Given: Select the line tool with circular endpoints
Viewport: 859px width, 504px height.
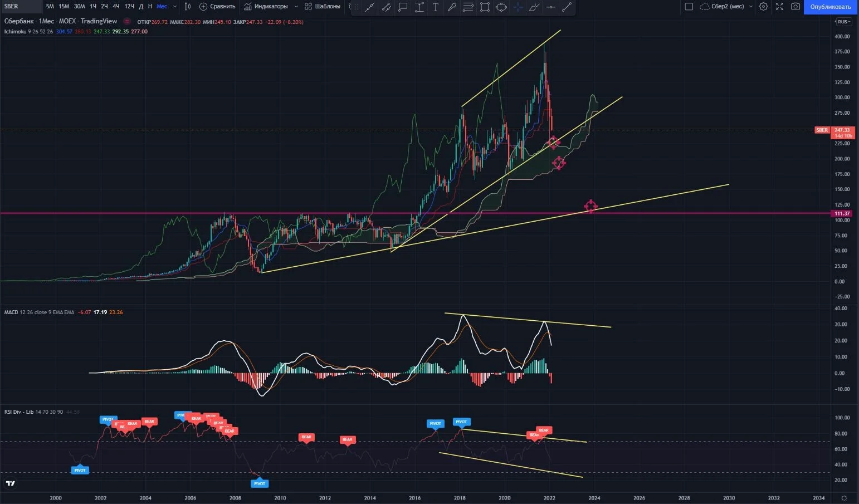Looking at the screenshot, I should pos(567,7).
